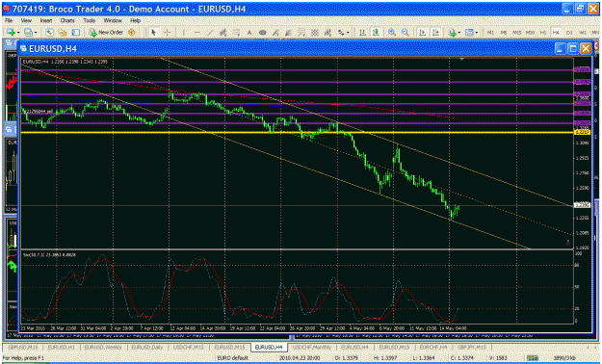Switch to the EURUSD,H1 chart tab
Viewport: 602px width, 364px height.
[x=62, y=347]
